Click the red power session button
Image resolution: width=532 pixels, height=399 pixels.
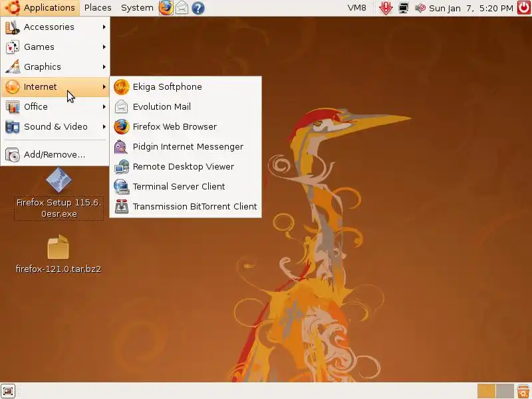524,8
